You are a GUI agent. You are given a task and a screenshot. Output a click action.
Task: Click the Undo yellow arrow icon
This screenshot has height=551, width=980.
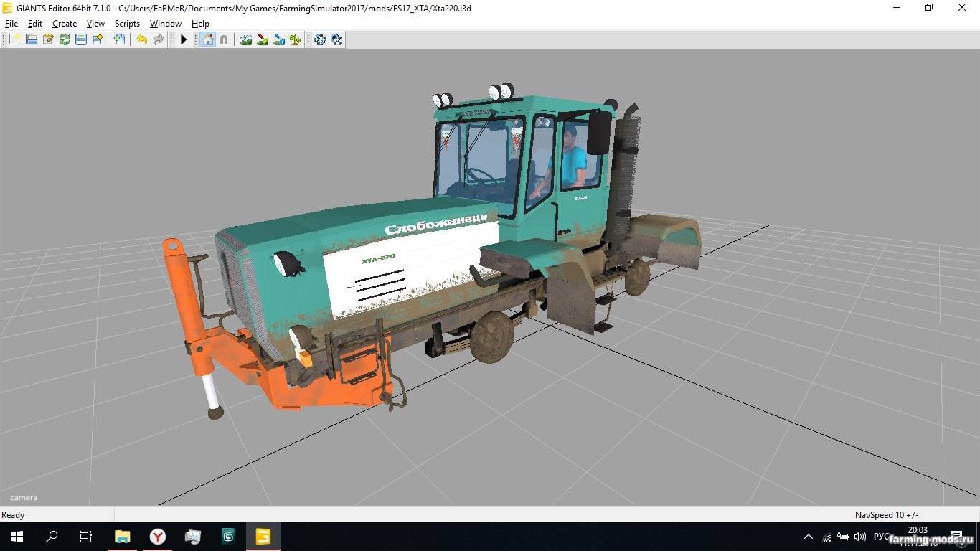[142, 39]
